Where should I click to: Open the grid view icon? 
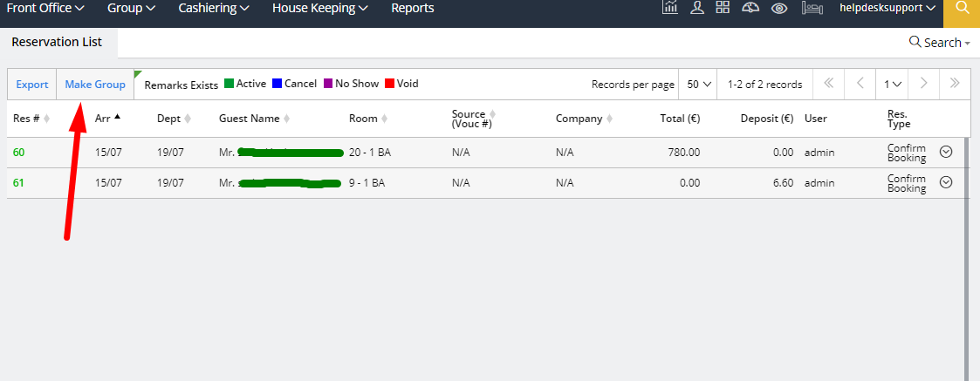(x=723, y=8)
